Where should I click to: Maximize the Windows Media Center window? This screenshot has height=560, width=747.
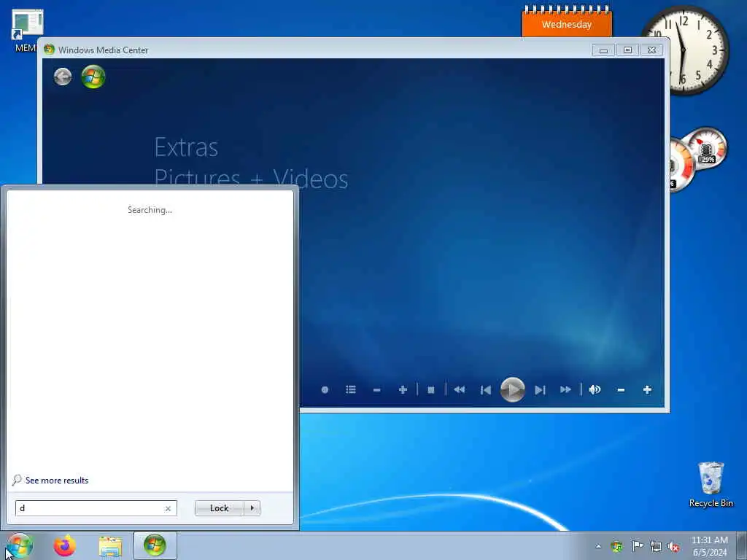[x=627, y=50]
